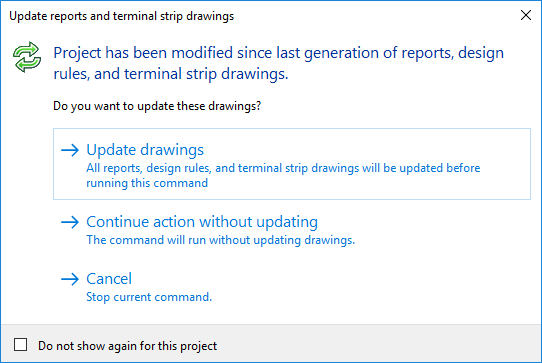Click the 'All reports, design rules' description text
542x363 pixels.
[283, 168]
